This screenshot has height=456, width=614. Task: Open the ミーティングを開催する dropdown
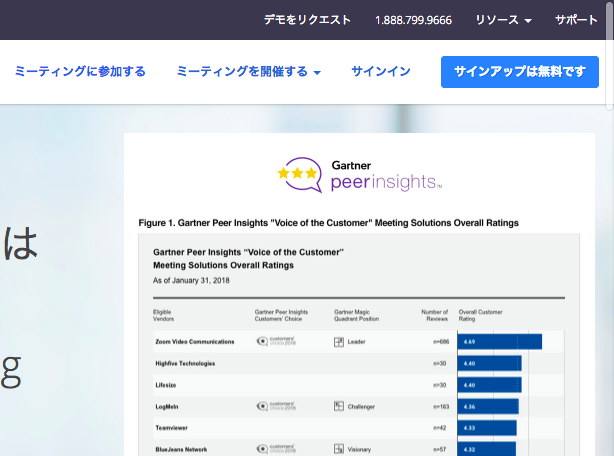point(248,72)
